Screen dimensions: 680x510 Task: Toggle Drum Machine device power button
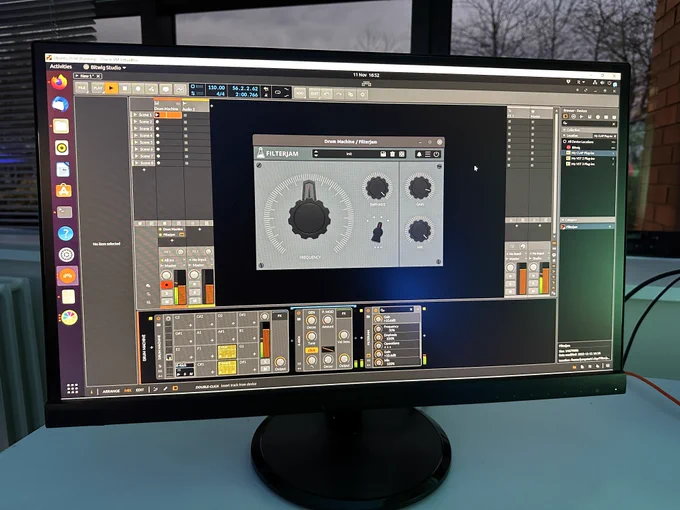tap(159, 319)
